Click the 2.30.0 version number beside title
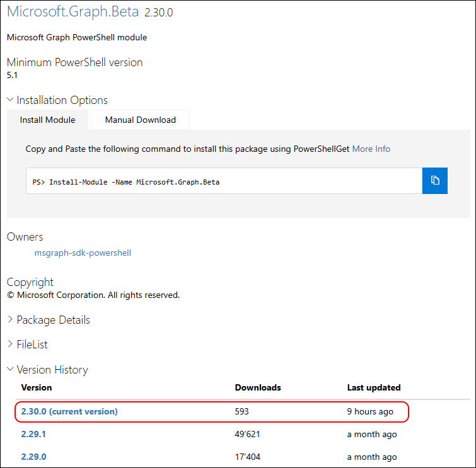Image resolution: width=476 pixels, height=468 pixels. (158, 13)
